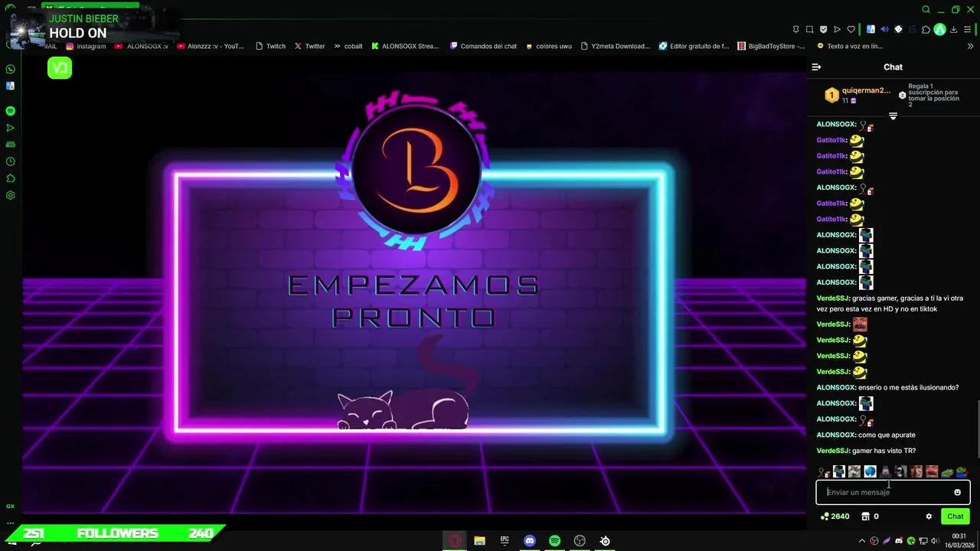980x551 pixels.
Task: Open the Twitter bookmark
Action: pos(309,46)
